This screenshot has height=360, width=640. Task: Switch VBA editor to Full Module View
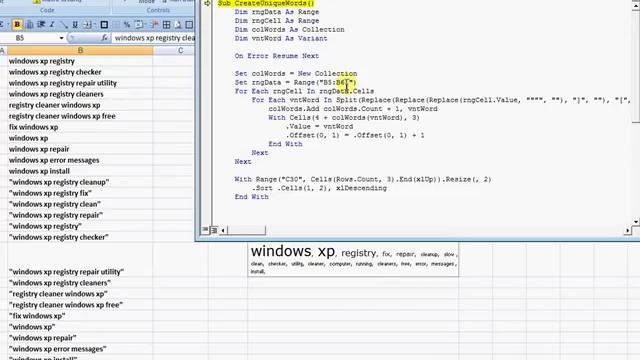tap(214, 230)
